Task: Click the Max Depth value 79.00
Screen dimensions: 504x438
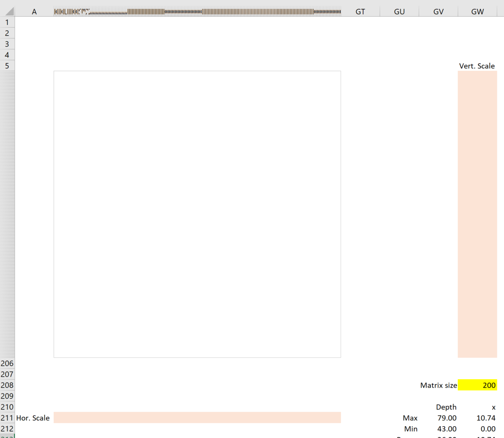Action: tap(447, 418)
